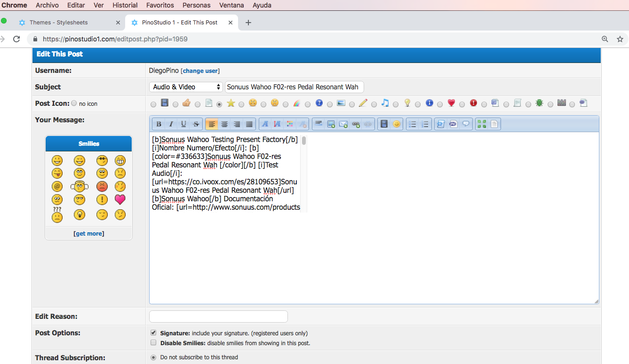Insert a bulleted list

click(413, 124)
